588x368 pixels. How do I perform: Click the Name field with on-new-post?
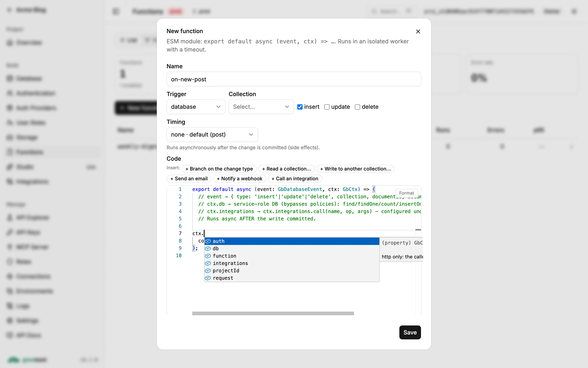[x=294, y=79]
